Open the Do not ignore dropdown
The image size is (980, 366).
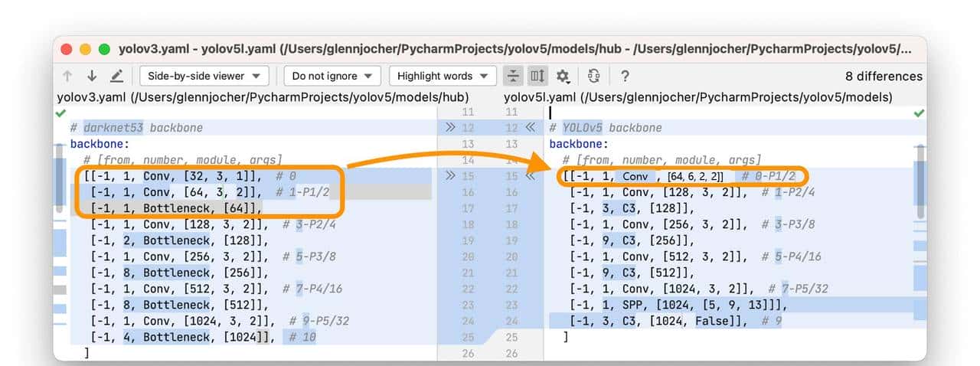pyautogui.click(x=332, y=76)
